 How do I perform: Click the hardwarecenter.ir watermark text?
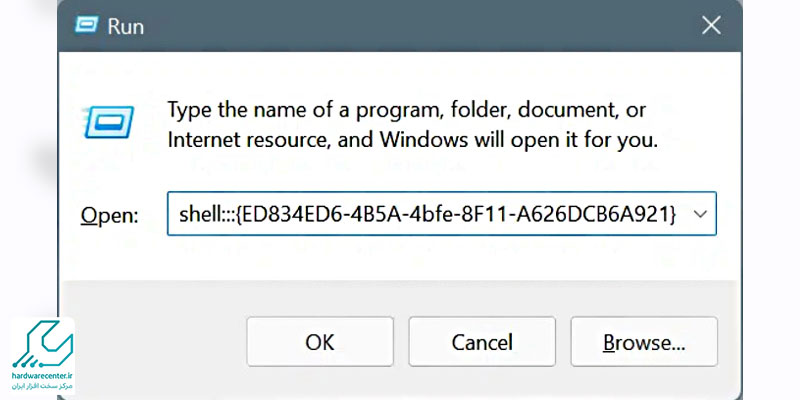coord(42,375)
